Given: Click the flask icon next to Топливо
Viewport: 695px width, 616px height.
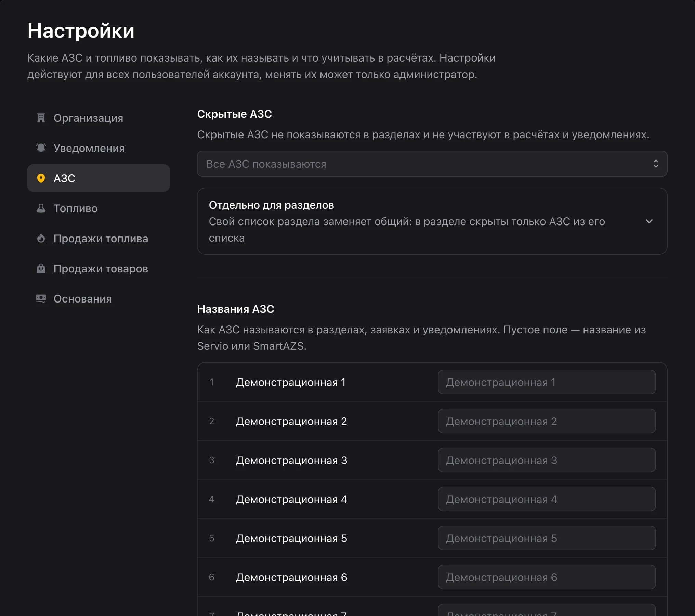Looking at the screenshot, I should coord(41,208).
